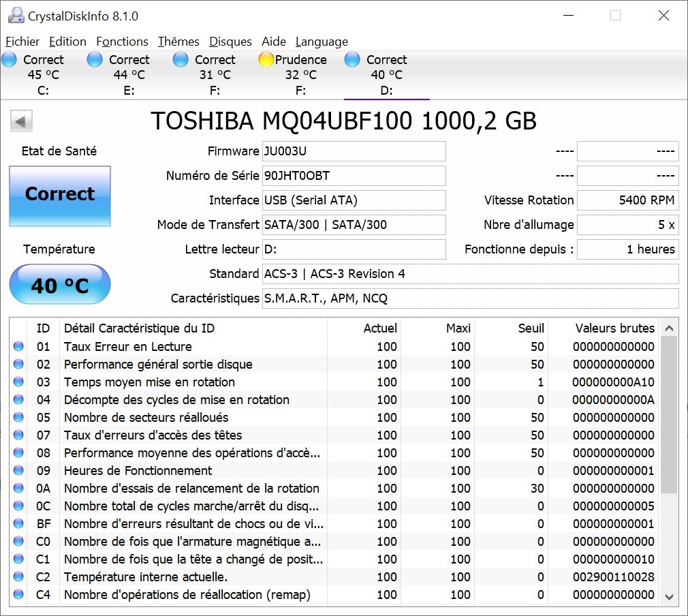
Task: Click the yellow Prudence status icon
Action: [x=266, y=59]
